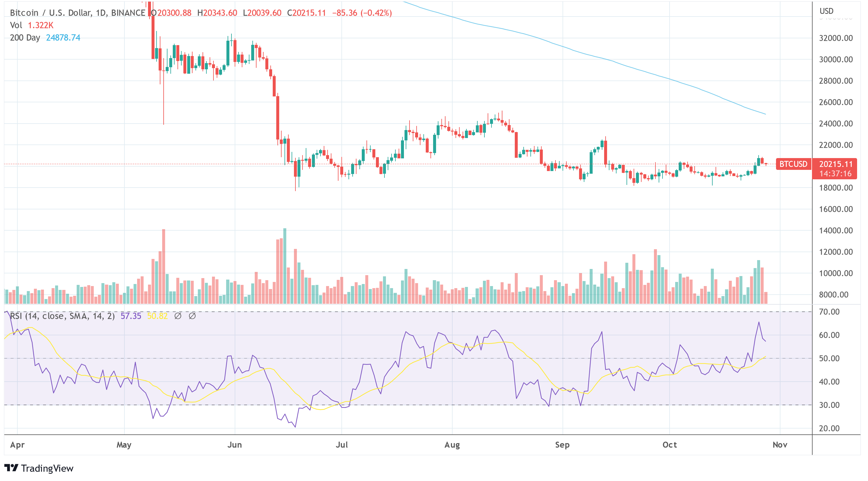Viewport: 868px width, 481px height.
Task: Click the RSI 60.00 axis label
Action: pyautogui.click(x=829, y=335)
